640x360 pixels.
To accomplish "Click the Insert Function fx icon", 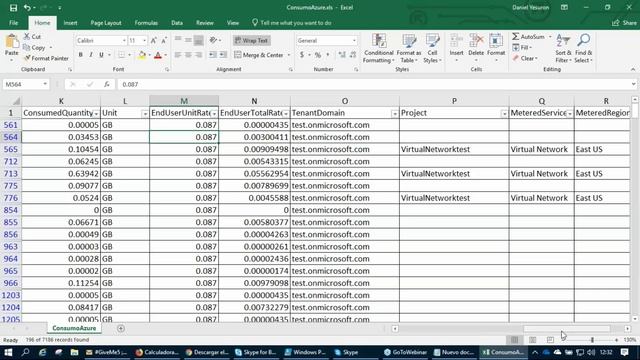I will pos(107,84).
